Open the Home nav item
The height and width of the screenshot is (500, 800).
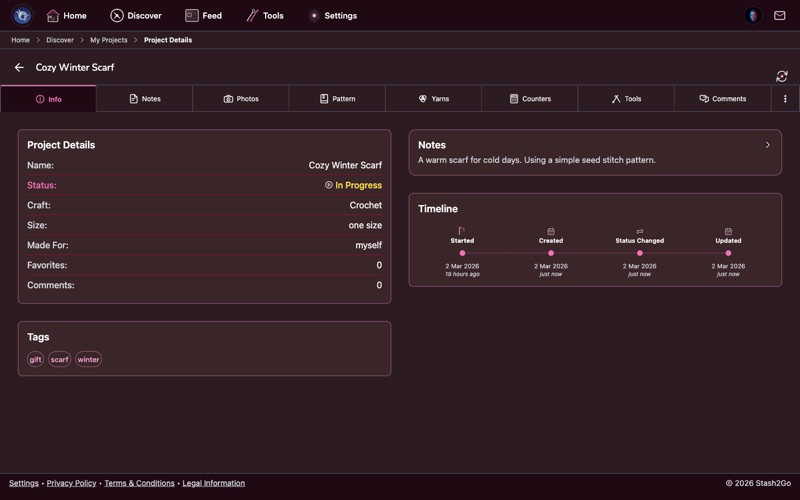point(66,16)
